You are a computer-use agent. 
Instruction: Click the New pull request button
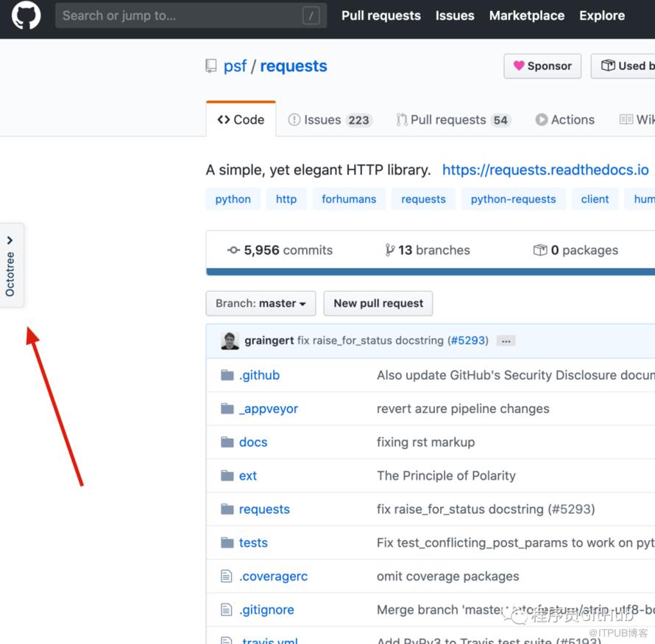pos(378,303)
